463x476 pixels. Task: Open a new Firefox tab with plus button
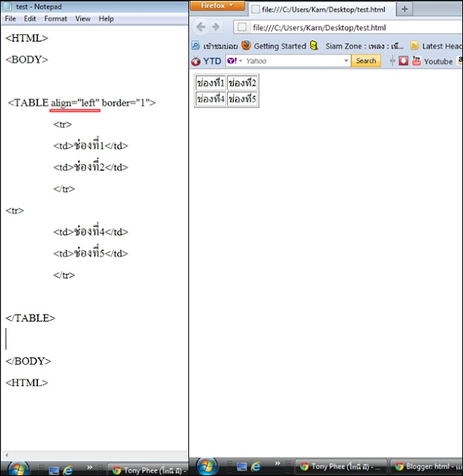(404, 9)
